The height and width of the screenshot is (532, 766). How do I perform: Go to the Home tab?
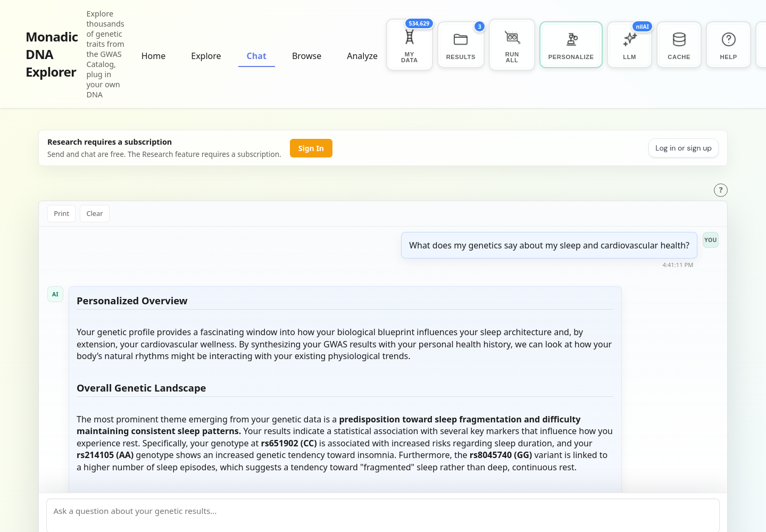coord(153,56)
